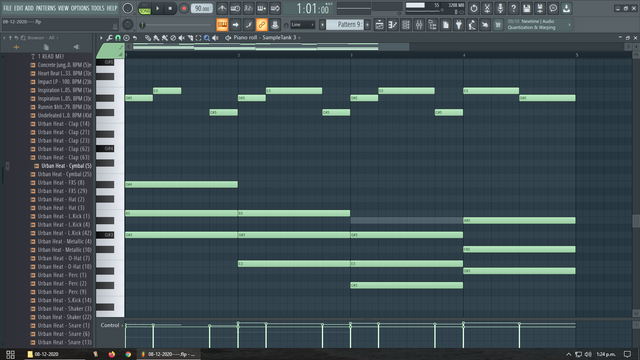Toggle loop recording
The width and height of the screenshot is (640, 360).
tap(275, 8)
